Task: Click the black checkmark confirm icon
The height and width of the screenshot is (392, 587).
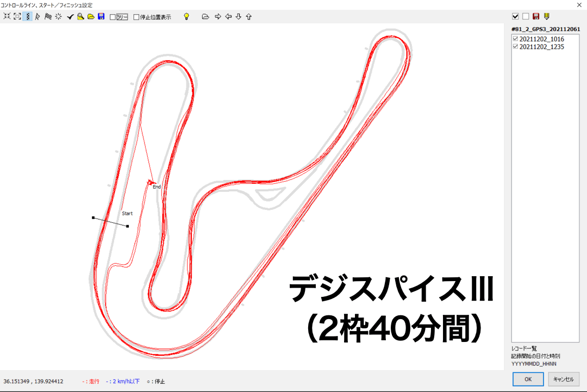Action: (x=70, y=17)
